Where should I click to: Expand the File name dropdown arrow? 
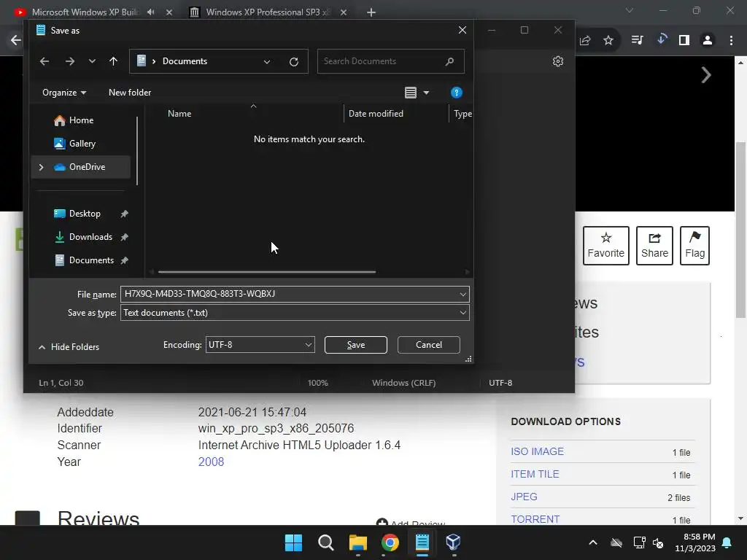(462, 295)
